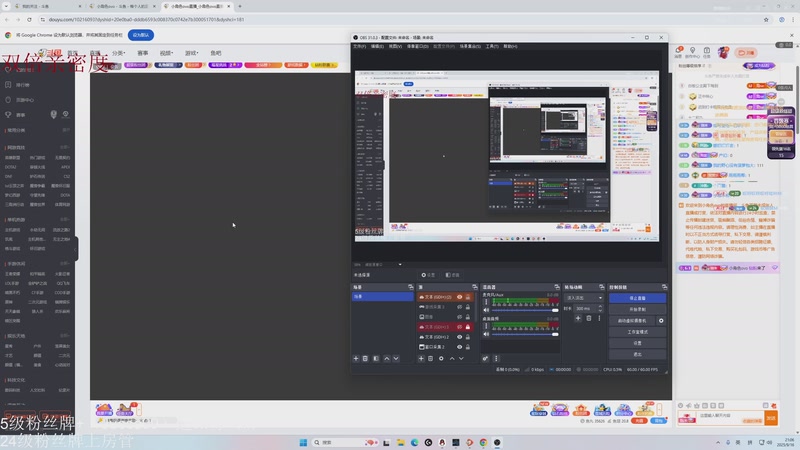
Task: Toggle visibility of red-highlighted Text (GDI+) source
Action: [x=460, y=327]
